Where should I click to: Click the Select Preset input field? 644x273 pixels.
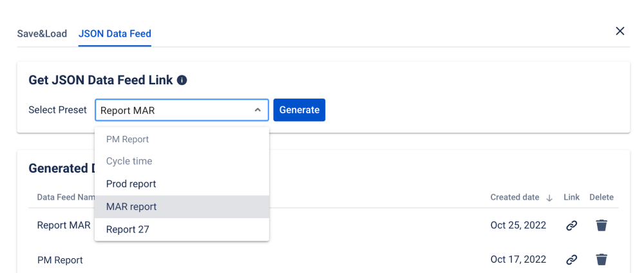174,110
